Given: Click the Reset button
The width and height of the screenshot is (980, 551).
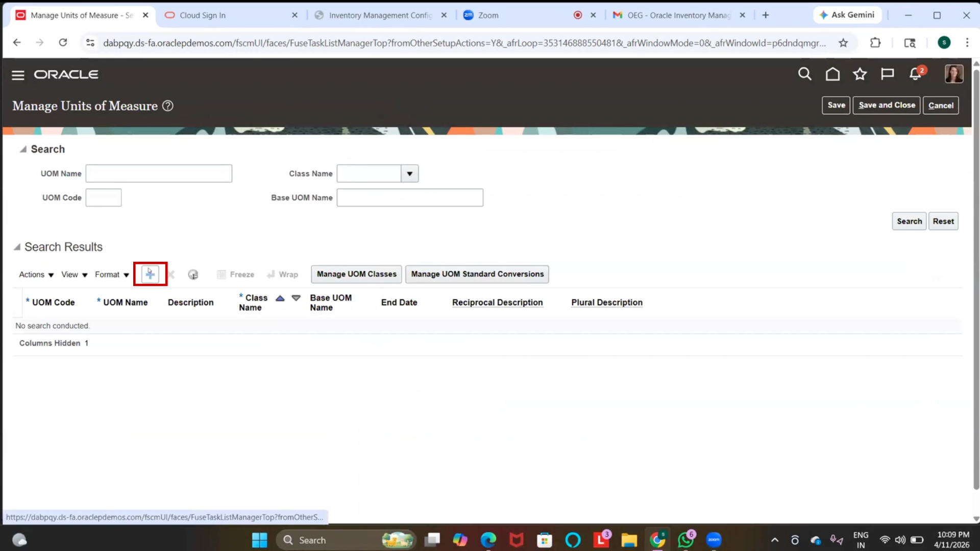Looking at the screenshot, I should 943,221.
